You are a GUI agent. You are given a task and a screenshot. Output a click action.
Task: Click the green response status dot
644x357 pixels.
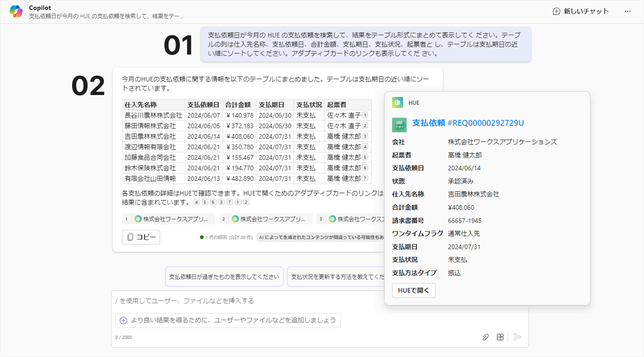[x=202, y=237]
